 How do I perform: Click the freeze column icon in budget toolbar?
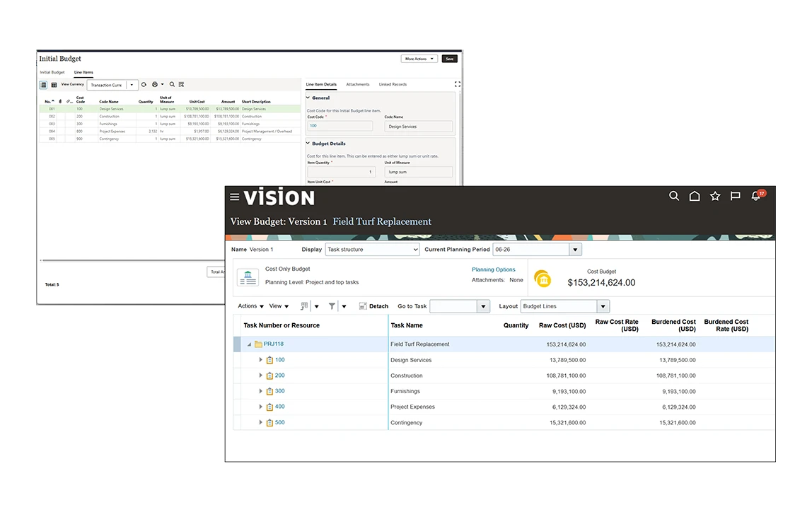point(304,306)
